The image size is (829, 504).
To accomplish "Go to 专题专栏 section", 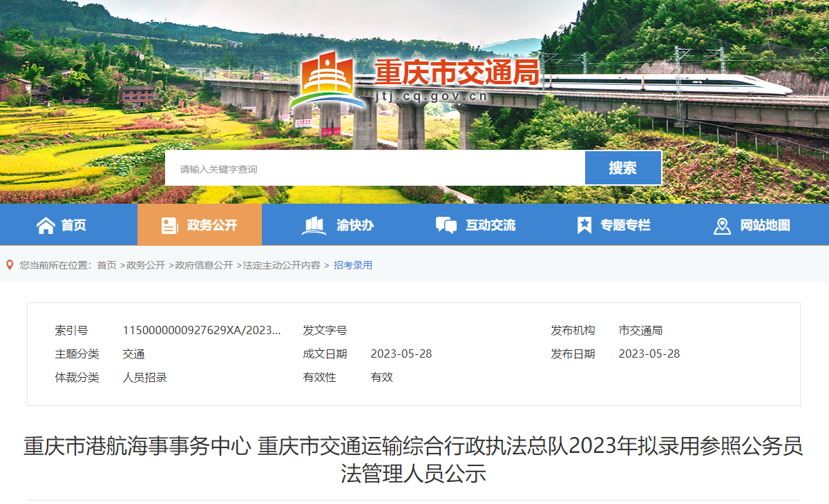I will [x=614, y=225].
